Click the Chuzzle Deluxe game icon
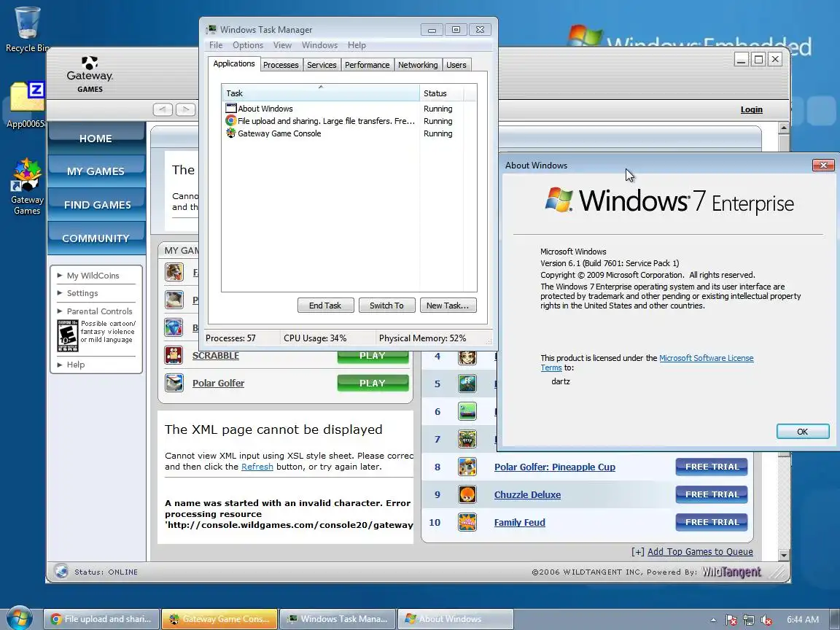Image resolution: width=840 pixels, height=630 pixels. (467, 494)
